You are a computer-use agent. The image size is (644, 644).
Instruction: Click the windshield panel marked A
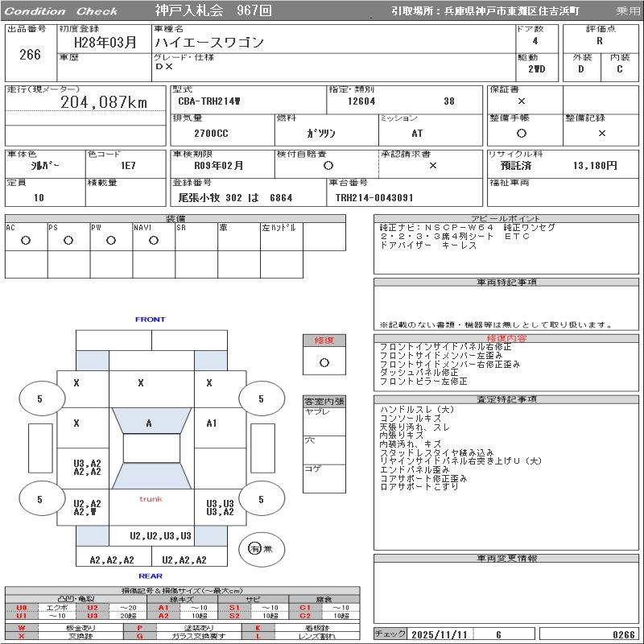click(149, 423)
